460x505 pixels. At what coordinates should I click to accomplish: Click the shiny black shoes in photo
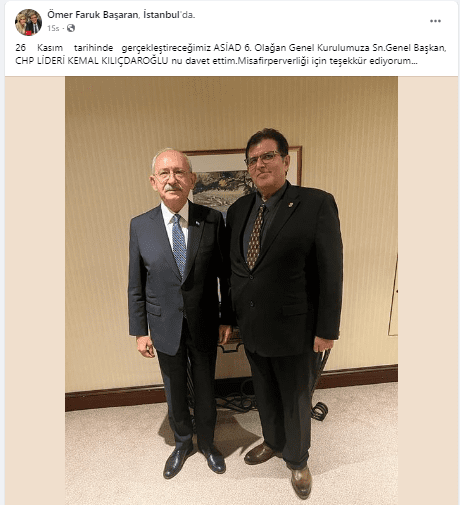[194, 460]
